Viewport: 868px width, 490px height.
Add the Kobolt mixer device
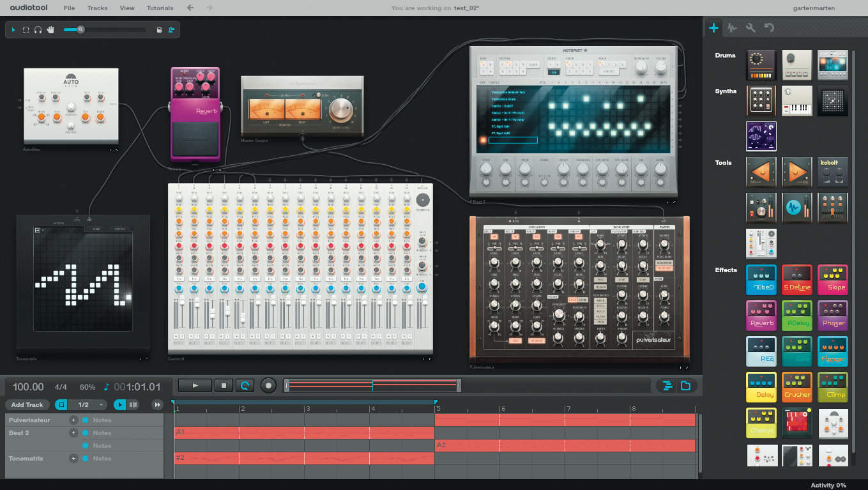click(833, 172)
